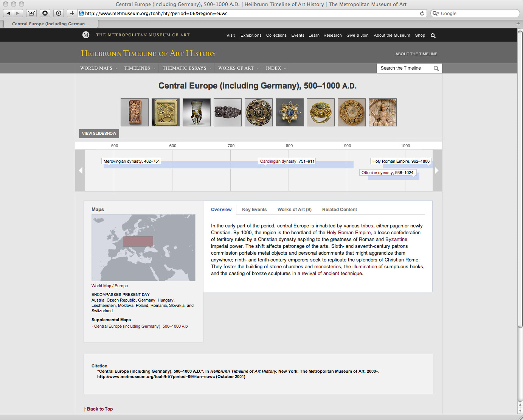523x420 pixels.
Task: Click the Met Museum M logo
Action: pyautogui.click(x=86, y=35)
